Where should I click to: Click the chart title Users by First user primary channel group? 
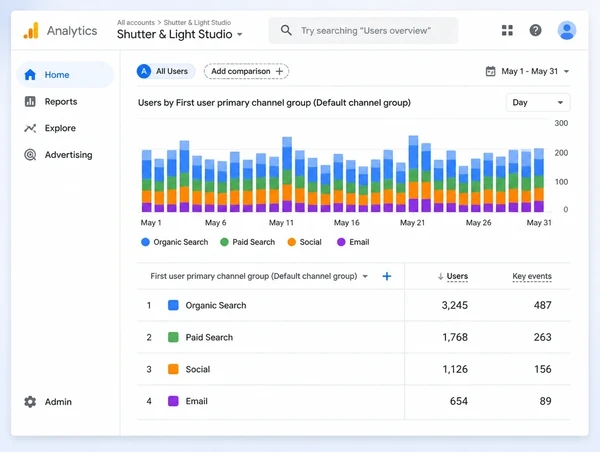[x=274, y=103]
